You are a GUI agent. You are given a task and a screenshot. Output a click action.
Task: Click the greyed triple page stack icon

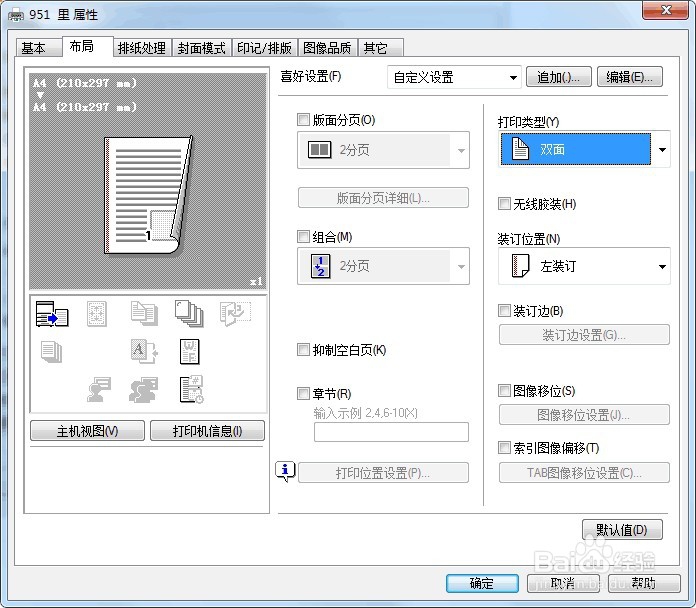pyautogui.click(x=51, y=352)
